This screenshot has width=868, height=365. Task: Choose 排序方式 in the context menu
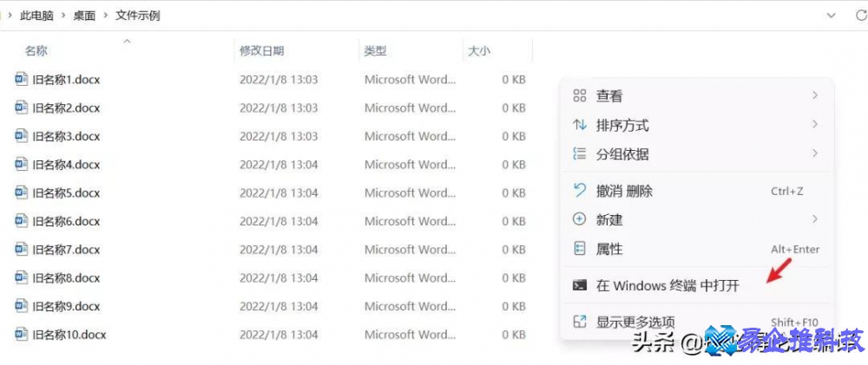697,125
